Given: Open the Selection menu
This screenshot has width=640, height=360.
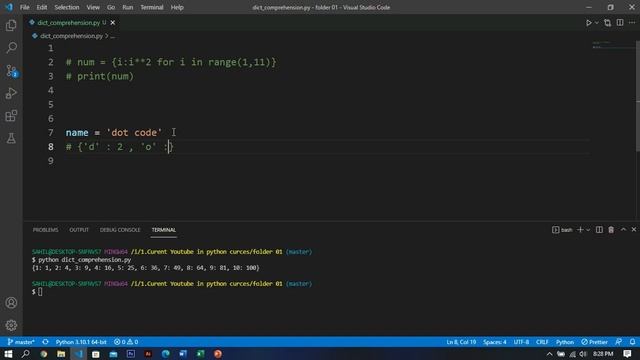Looking at the screenshot, I should pyautogui.click(x=67, y=7).
